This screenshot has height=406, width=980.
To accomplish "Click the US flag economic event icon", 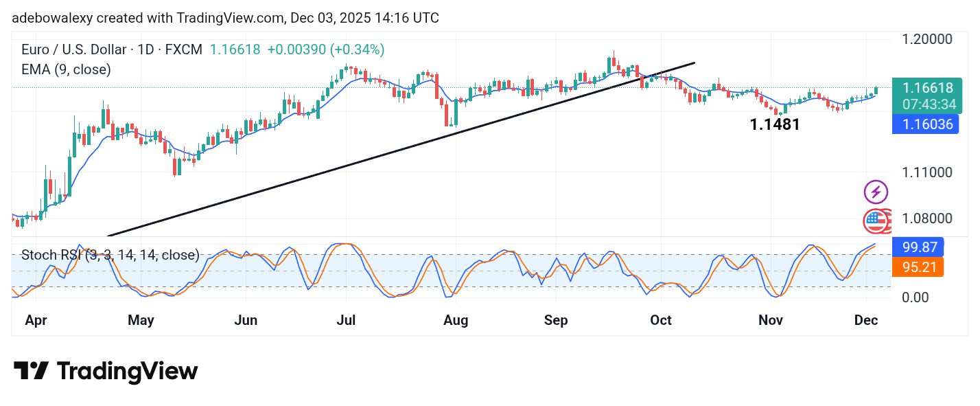I will click(876, 221).
